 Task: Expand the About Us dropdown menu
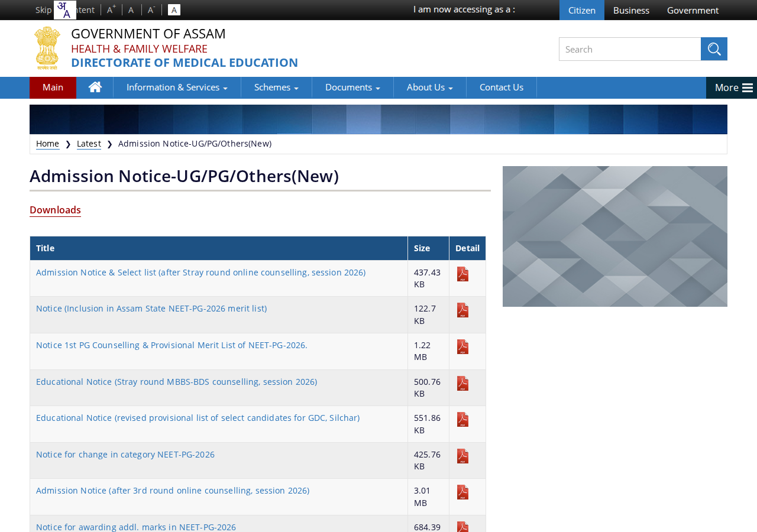click(430, 87)
